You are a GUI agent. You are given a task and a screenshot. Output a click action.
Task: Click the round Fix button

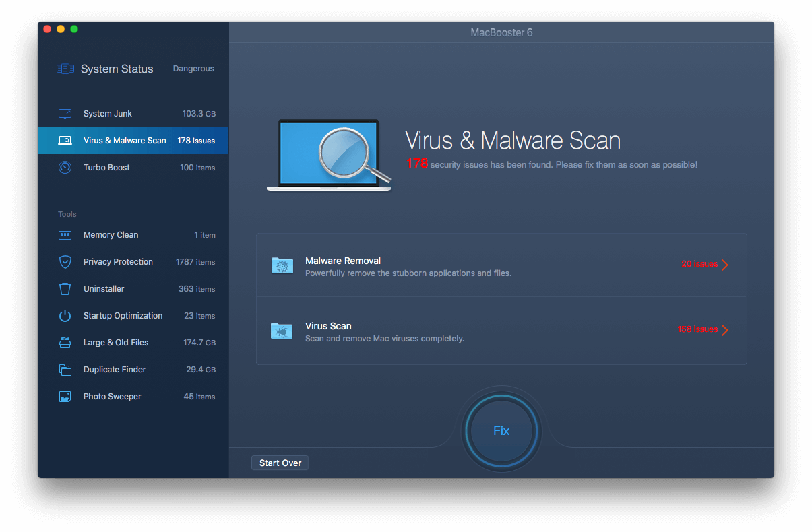(x=501, y=431)
